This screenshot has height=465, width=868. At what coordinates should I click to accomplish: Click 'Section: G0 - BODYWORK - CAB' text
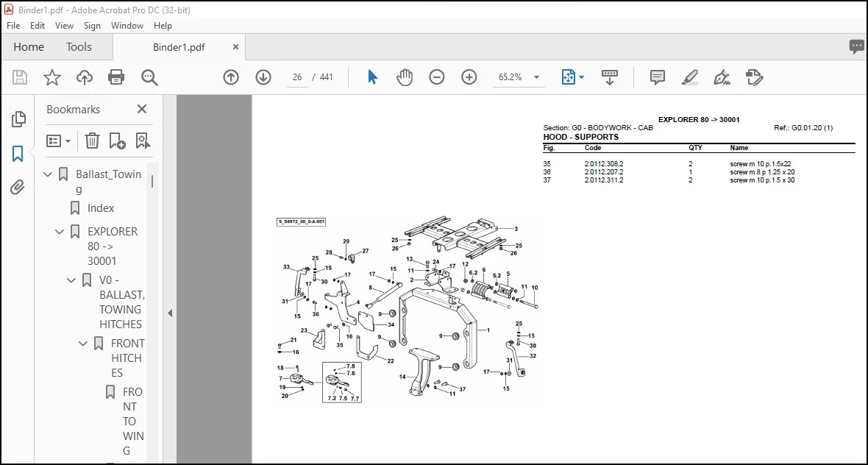click(x=598, y=128)
